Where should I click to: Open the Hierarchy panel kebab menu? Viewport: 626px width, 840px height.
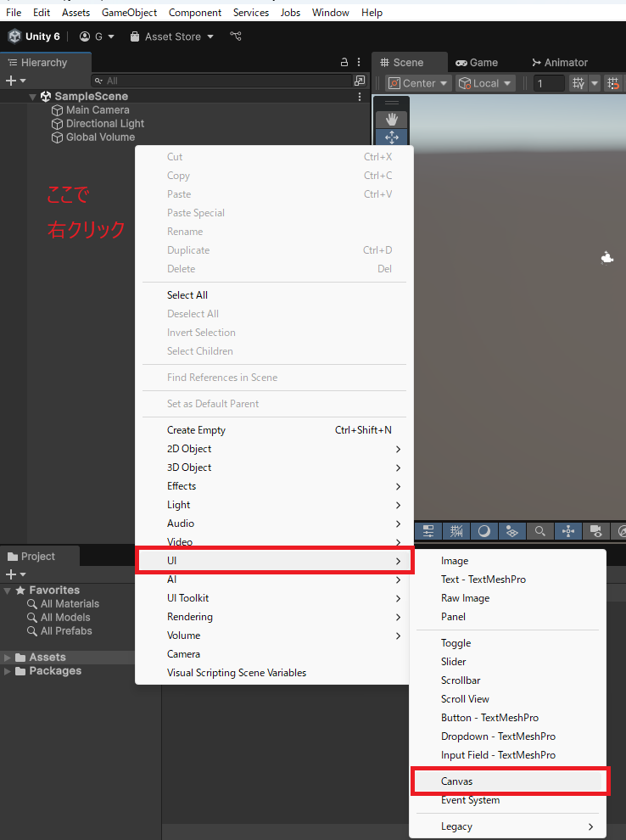(359, 62)
